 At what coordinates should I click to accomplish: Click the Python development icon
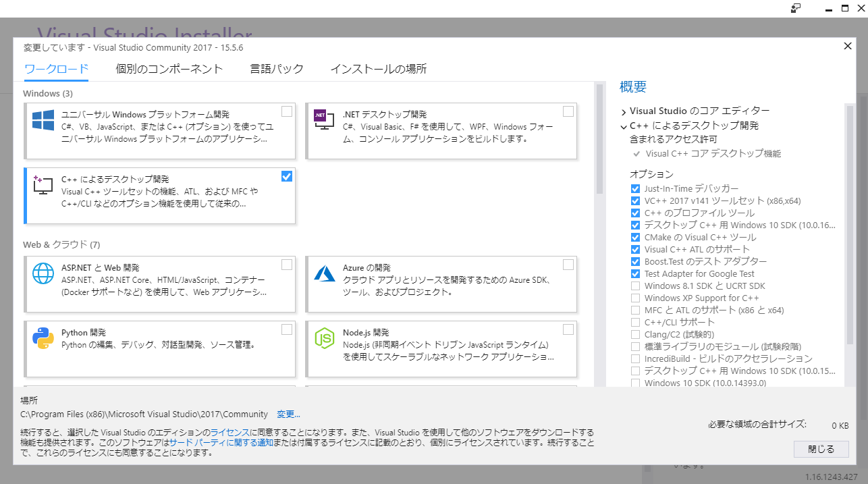(43, 338)
